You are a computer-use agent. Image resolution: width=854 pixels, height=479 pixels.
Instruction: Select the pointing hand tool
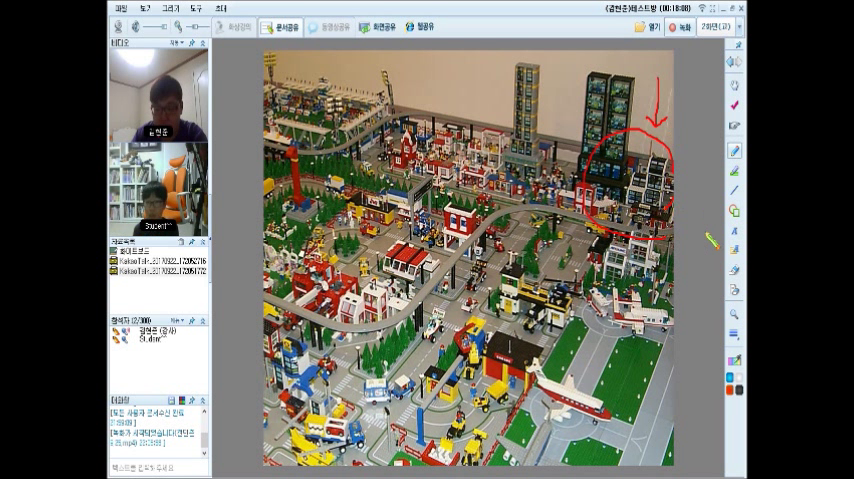coord(734,126)
